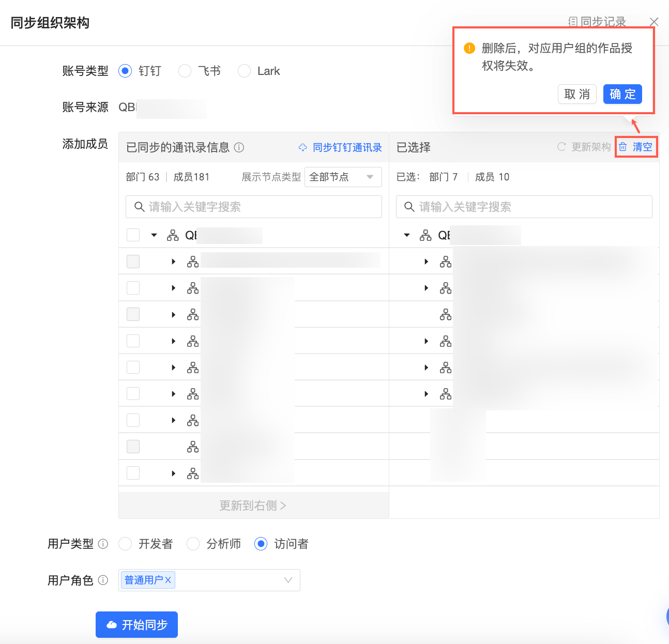Check the first department checkbox under the left QB root
The height and width of the screenshot is (644, 669).
(133, 262)
